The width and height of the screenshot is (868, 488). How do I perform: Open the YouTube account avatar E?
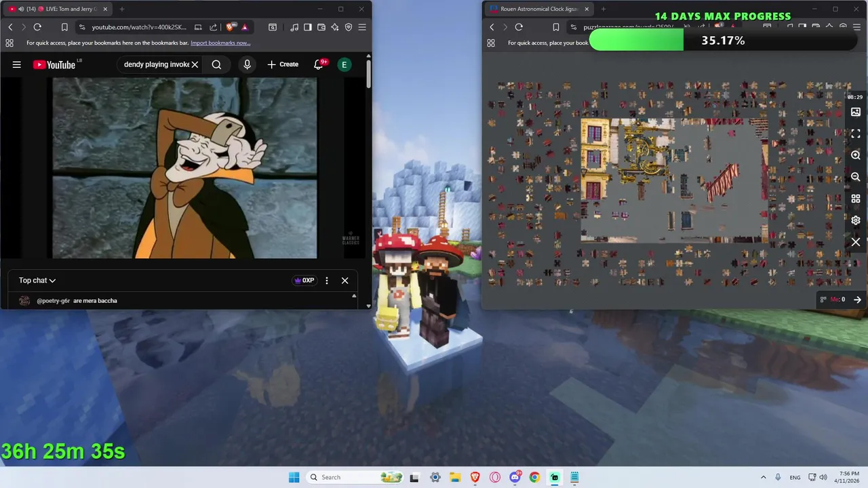[x=344, y=64]
